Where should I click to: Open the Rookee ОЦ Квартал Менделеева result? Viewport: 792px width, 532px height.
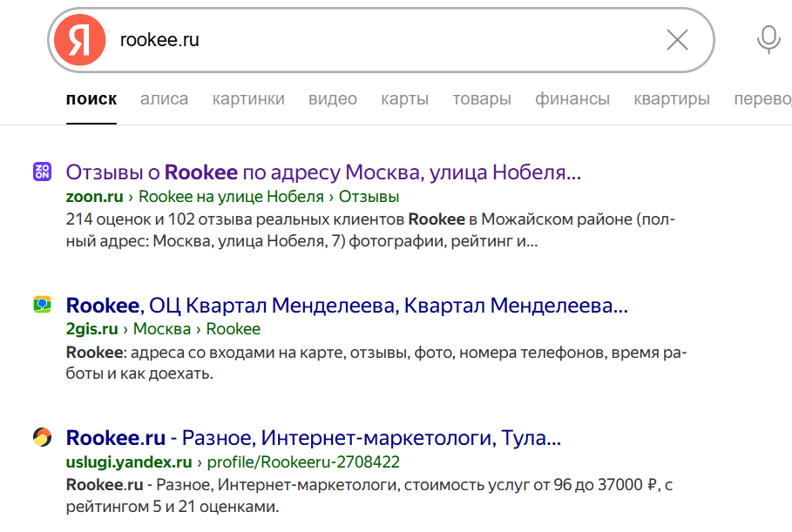point(347,306)
